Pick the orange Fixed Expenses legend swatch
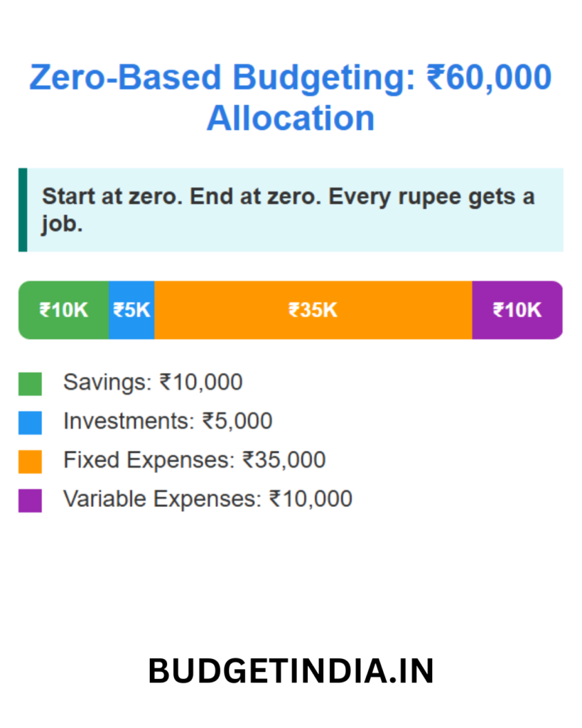The width and height of the screenshot is (582, 728). point(30,461)
